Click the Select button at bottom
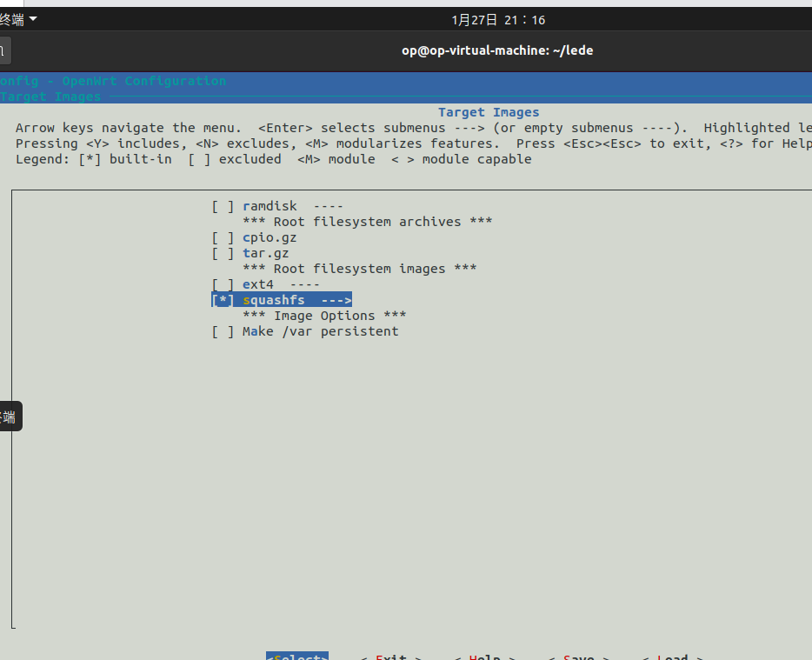The height and width of the screenshot is (660, 812). pyautogui.click(x=297, y=656)
